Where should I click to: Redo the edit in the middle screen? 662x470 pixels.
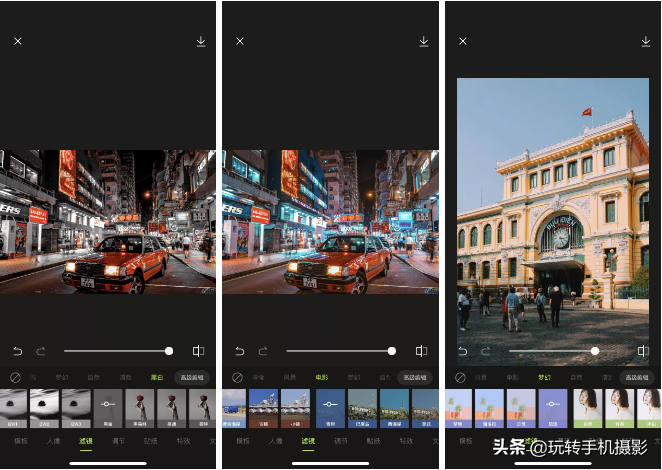[263, 351]
